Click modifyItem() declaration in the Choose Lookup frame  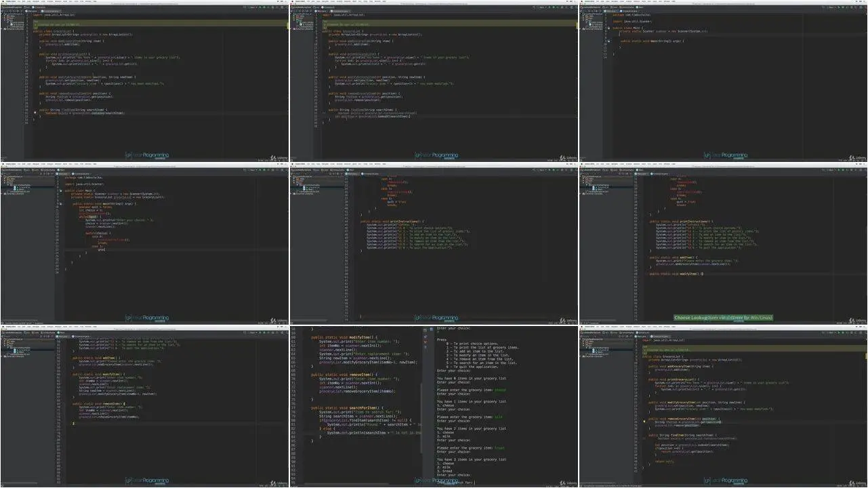point(677,274)
